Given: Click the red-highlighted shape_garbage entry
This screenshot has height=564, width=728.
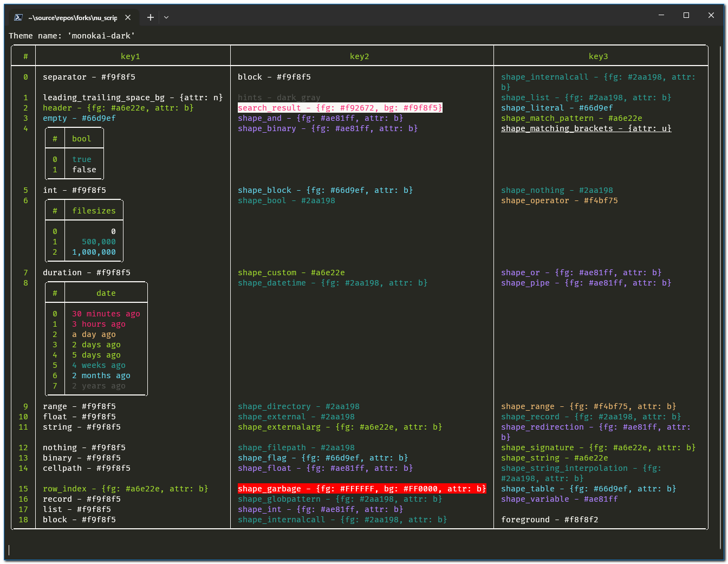Looking at the screenshot, I should pyautogui.click(x=362, y=489).
